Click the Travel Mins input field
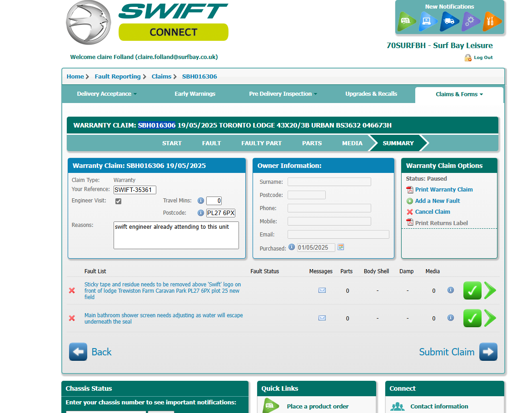The image size is (532, 413). coord(214,201)
